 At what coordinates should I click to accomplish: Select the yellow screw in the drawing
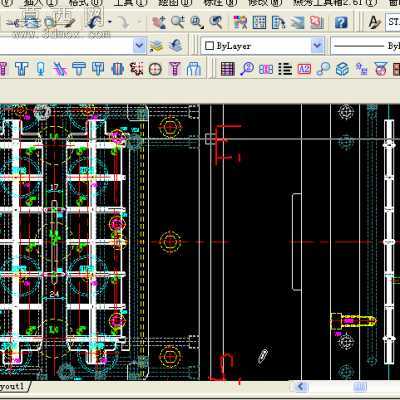point(353,322)
